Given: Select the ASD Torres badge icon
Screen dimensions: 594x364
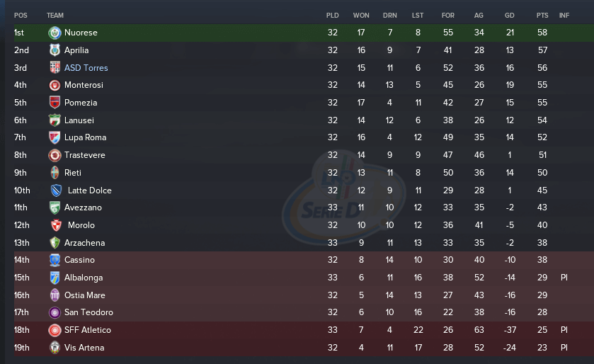Looking at the screenshot, I should (55, 67).
